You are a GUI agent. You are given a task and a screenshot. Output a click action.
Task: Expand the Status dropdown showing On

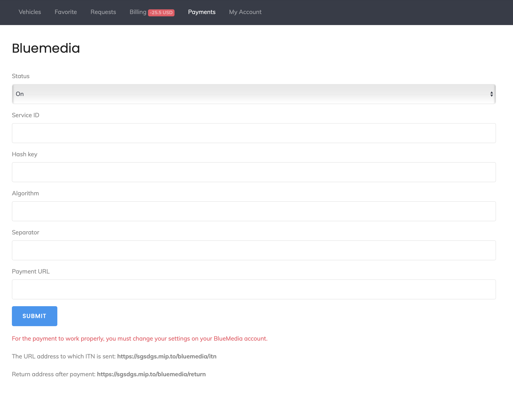[254, 94]
